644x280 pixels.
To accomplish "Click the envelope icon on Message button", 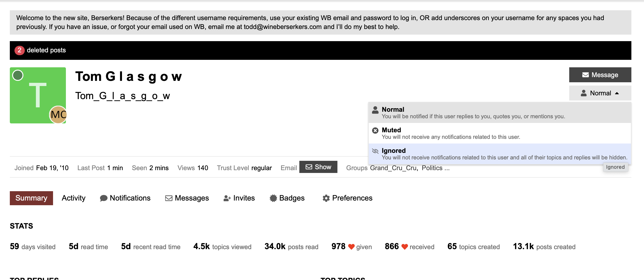I will click(x=585, y=75).
